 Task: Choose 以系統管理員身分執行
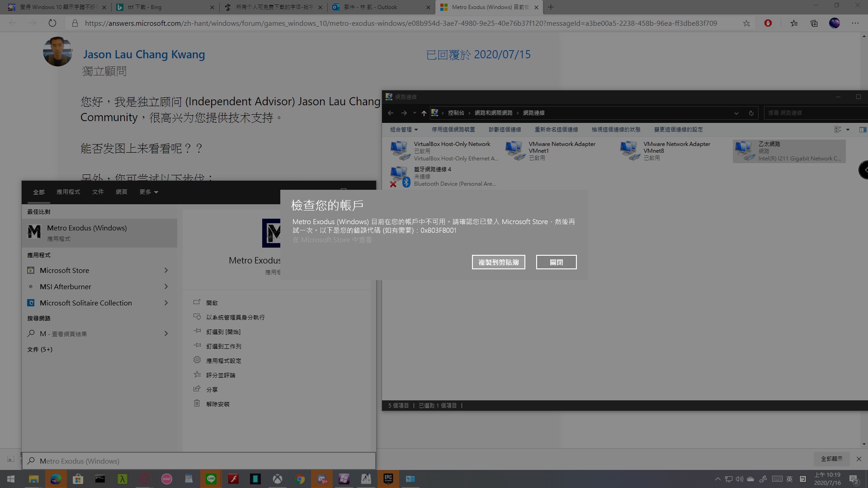pos(235,317)
